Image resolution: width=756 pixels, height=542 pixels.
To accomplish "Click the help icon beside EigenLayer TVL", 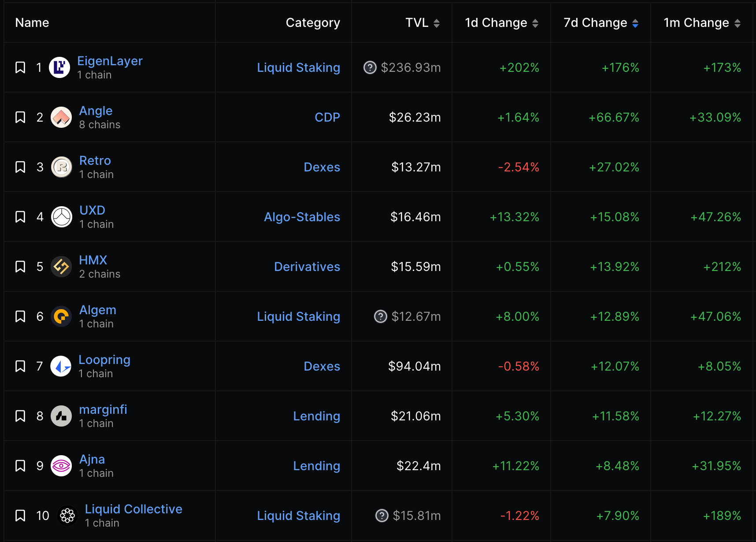I will point(370,67).
